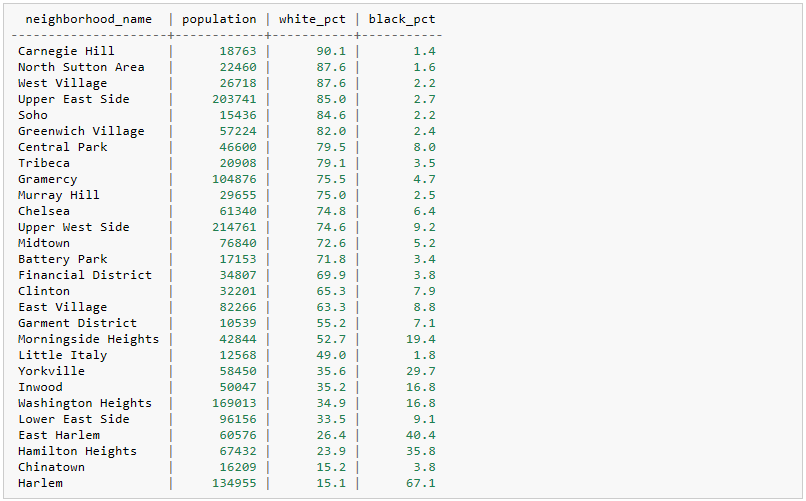Click the Carnegie Hill row name
806x501 pixels.
(x=66, y=51)
